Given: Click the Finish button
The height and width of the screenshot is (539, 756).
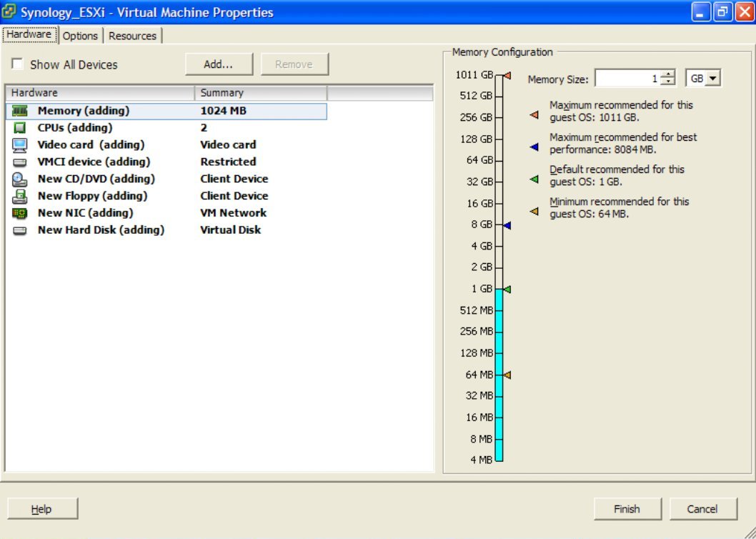Looking at the screenshot, I should [x=627, y=508].
